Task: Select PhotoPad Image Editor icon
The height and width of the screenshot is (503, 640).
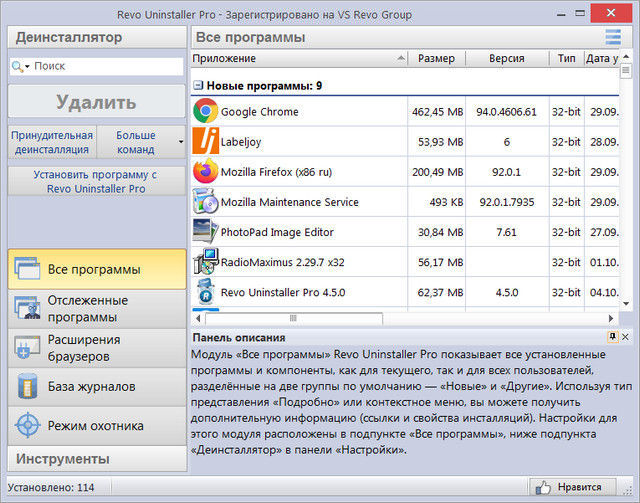Action: [206, 232]
